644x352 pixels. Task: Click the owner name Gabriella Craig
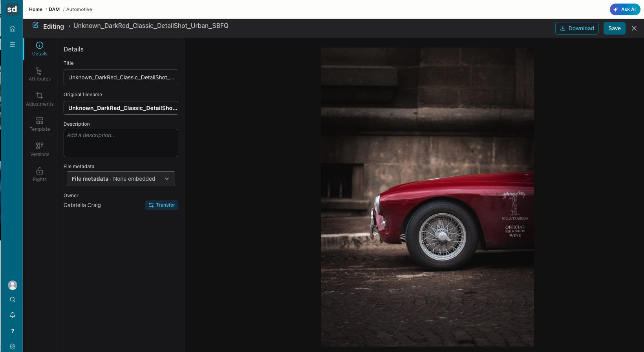coord(82,205)
